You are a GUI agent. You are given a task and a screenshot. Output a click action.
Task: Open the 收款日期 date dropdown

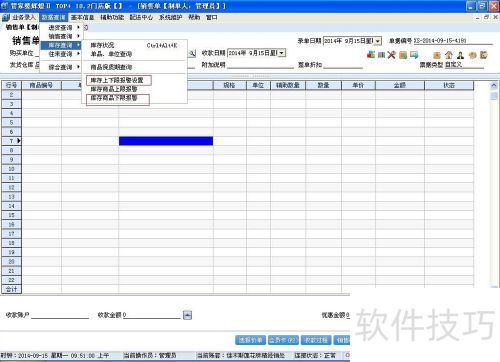282,53
